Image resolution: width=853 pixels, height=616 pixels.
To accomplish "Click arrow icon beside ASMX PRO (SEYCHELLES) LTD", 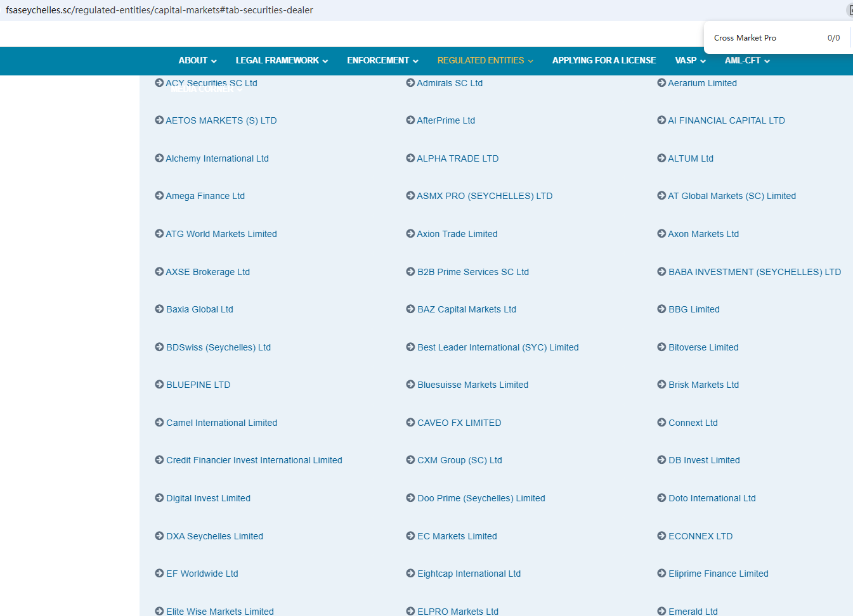I will click(x=410, y=196).
